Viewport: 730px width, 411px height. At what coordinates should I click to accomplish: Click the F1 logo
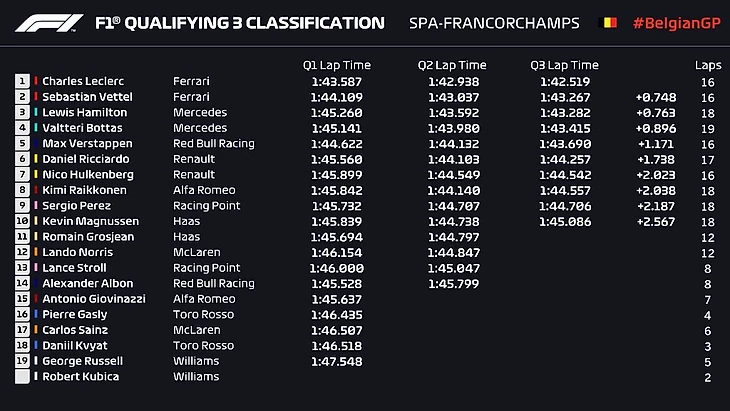[49, 23]
